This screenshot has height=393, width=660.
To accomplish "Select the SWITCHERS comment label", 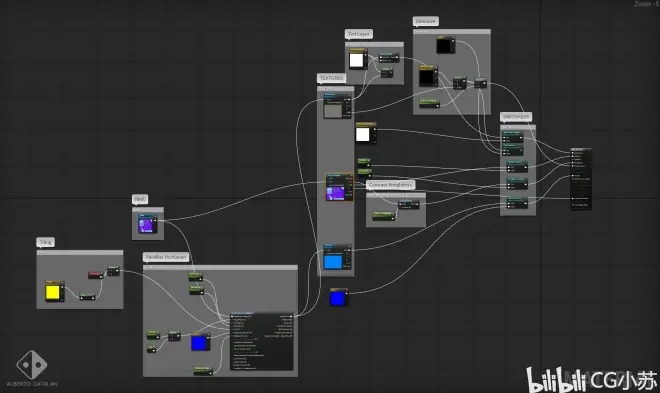I will tap(516, 117).
